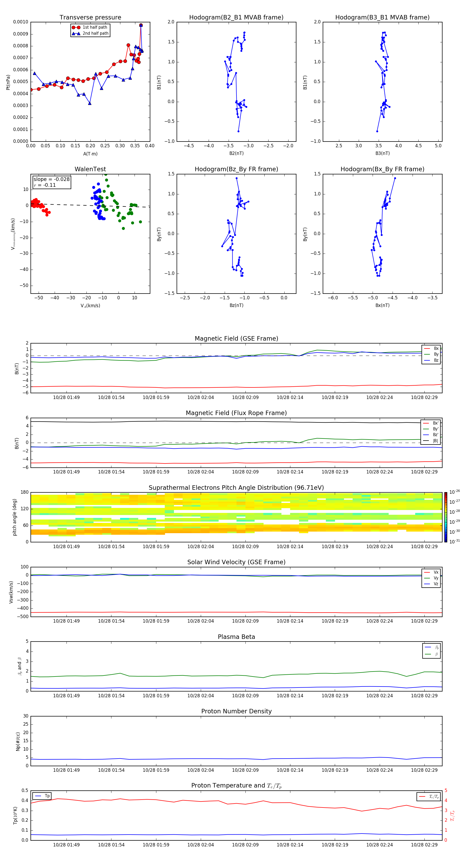473x868 pixels.
Task: Select '1st half path' legend entry
Action: point(90,27)
